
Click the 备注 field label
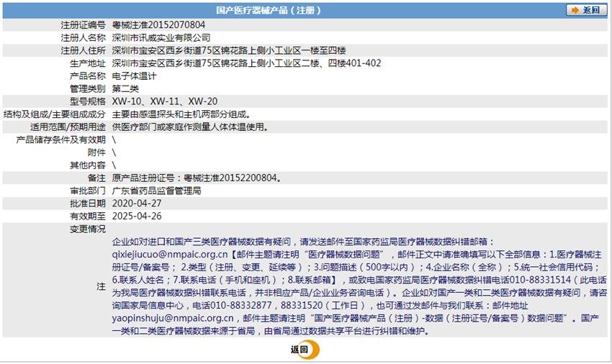[96, 178]
